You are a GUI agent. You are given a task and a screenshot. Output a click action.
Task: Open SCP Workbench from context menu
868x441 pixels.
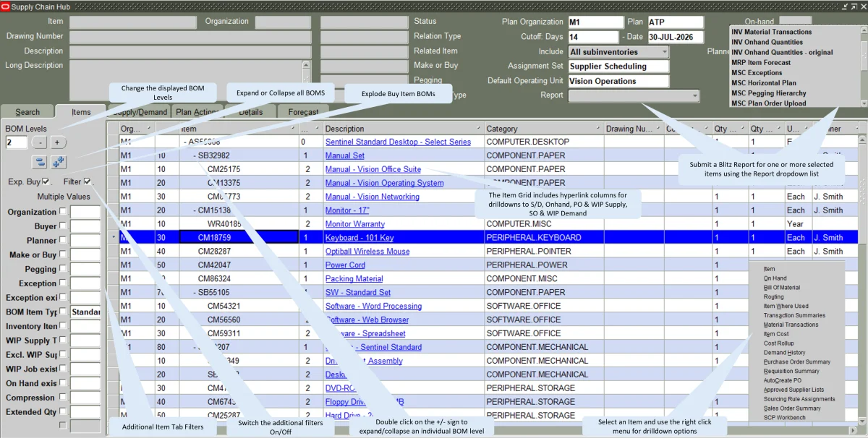coord(784,418)
